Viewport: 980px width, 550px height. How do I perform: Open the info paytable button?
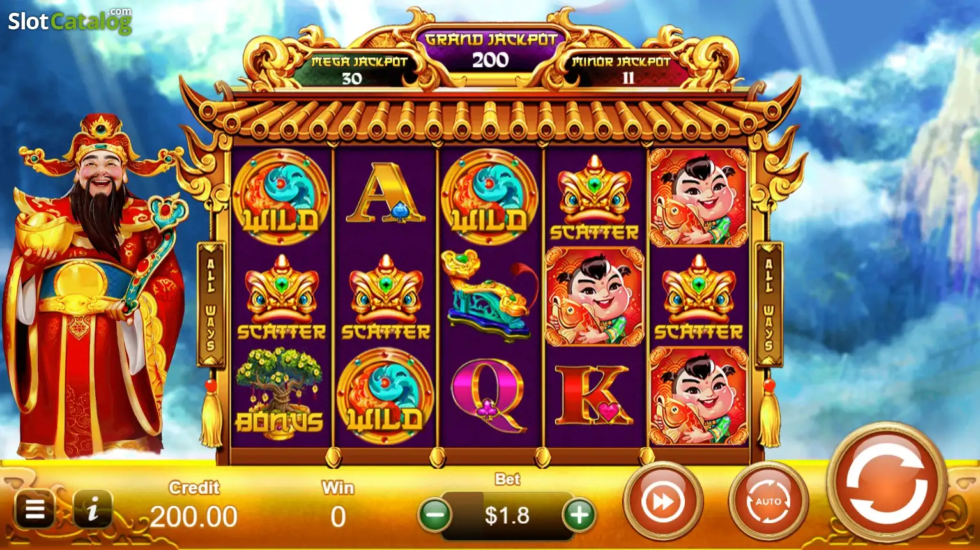click(x=93, y=509)
